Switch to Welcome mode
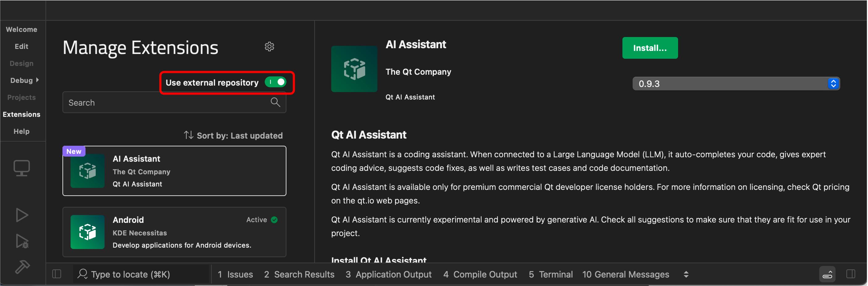Screen dimensions: 868x286 pos(22,29)
